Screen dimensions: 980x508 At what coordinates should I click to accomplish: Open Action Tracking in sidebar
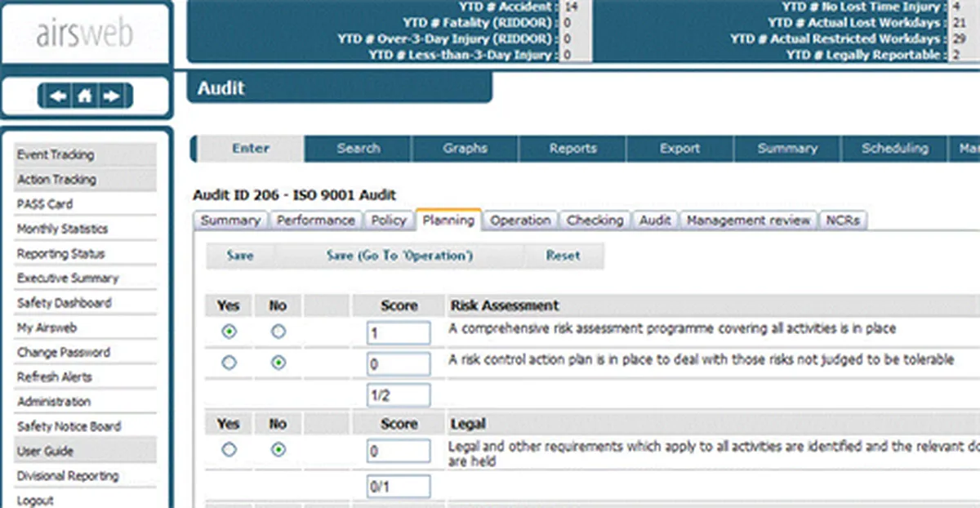(85, 179)
